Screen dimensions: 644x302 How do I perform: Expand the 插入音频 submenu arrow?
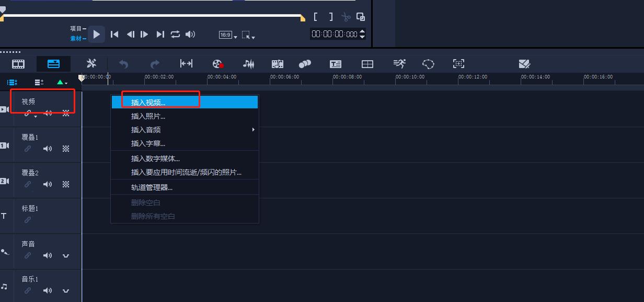254,130
